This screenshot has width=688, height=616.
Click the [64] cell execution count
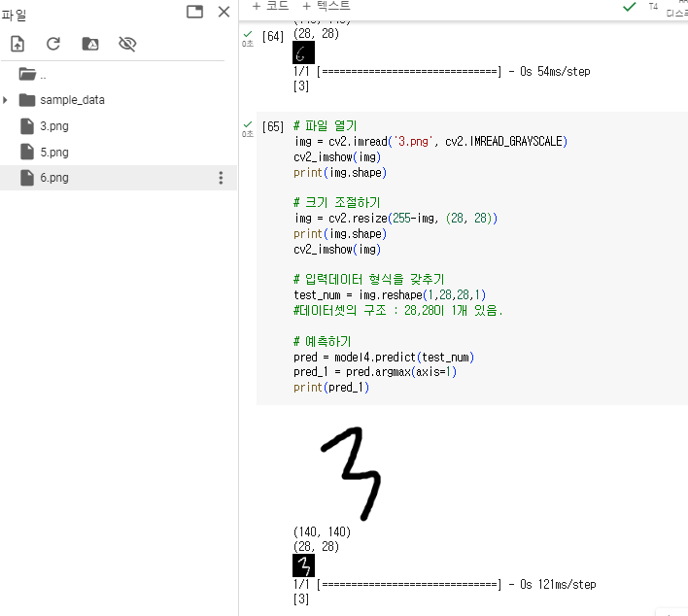click(x=273, y=36)
